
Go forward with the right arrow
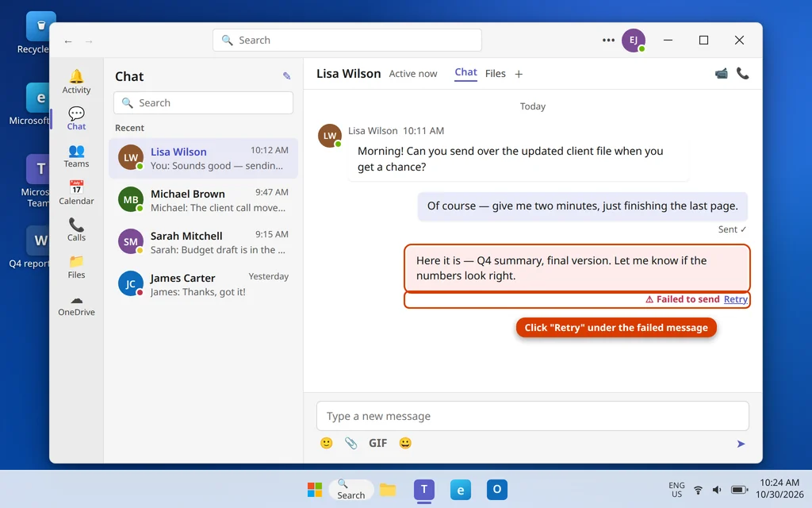coord(89,41)
